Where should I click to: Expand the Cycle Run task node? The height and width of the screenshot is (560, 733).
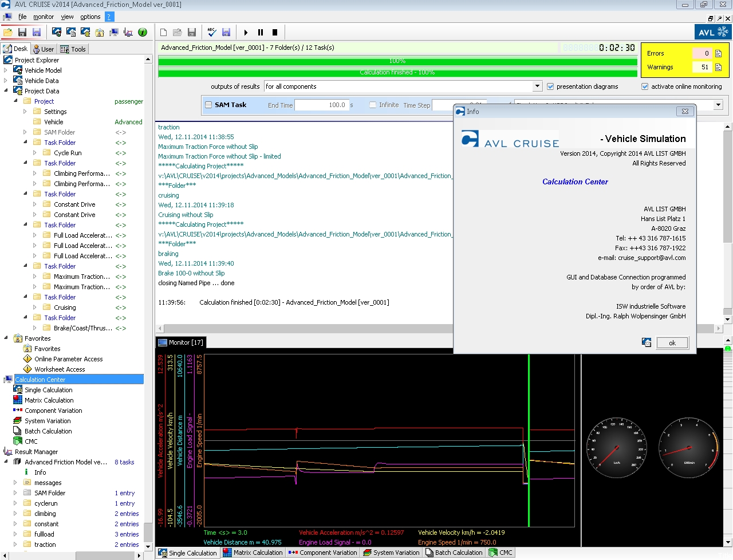(x=35, y=153)
